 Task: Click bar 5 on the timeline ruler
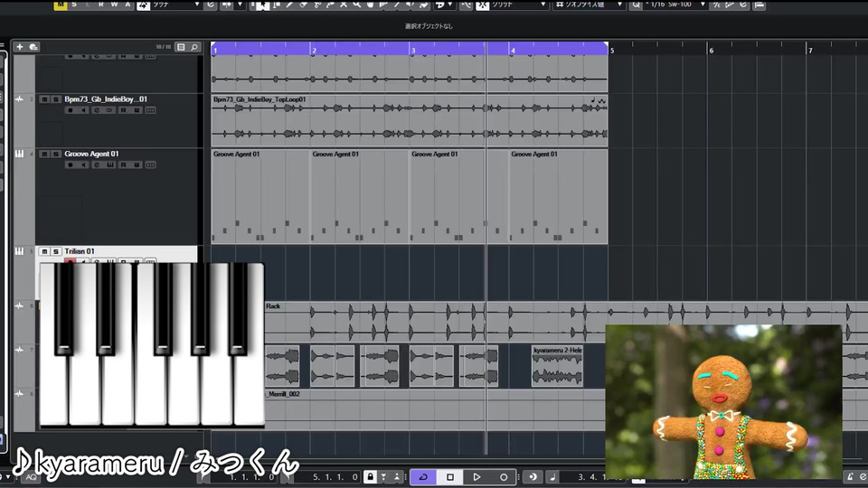(x=612, y=51)
